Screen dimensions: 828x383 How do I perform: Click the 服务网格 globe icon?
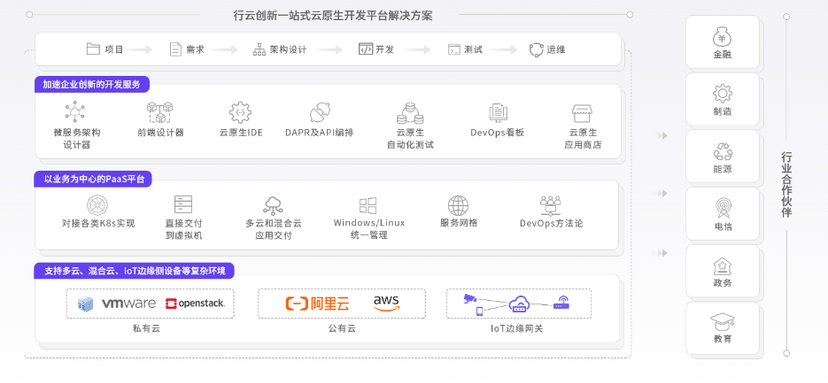[x=458, y=205]
